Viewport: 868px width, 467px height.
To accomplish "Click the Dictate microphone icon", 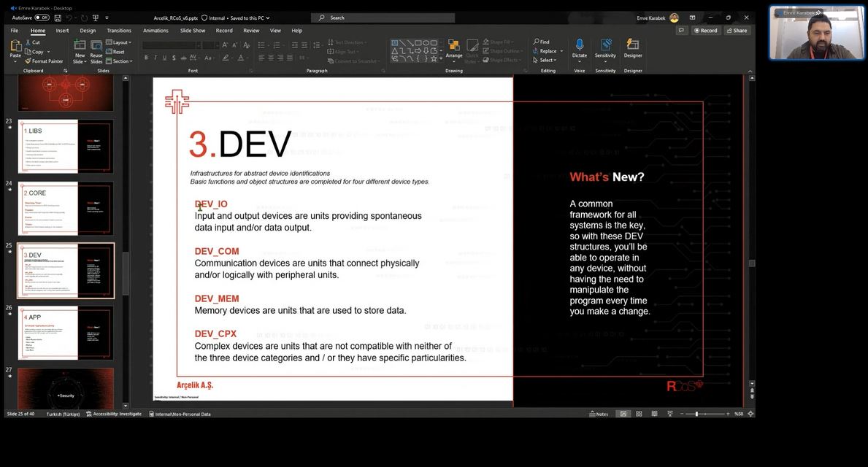I will 580,45.
